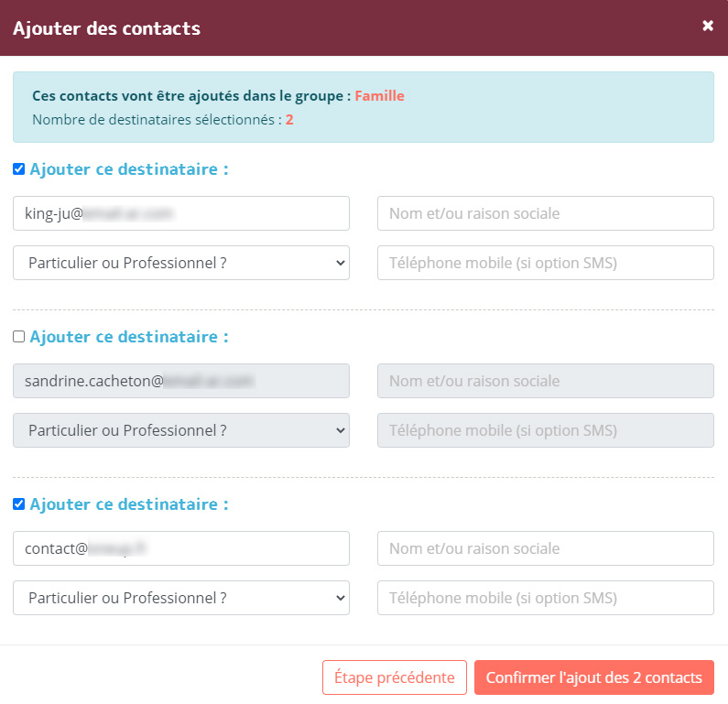
Task: Open Particulier ou Professionnel dropdown for sandrine.cacheton
Action: [x=181, y=430]
